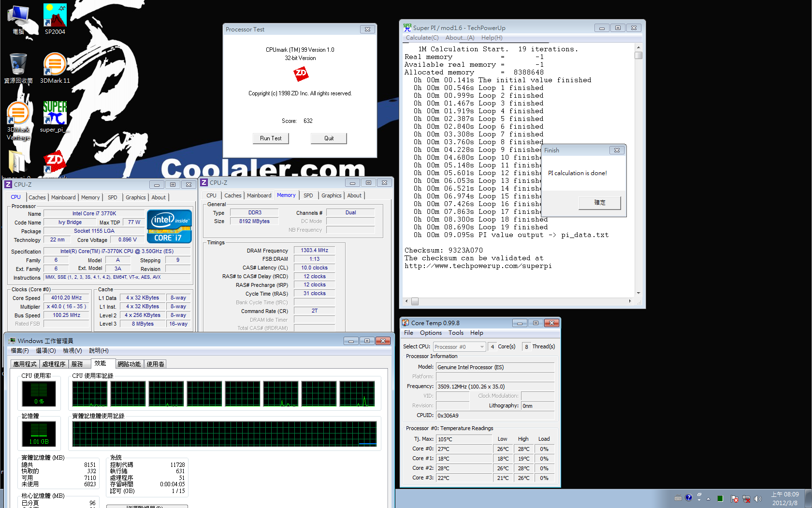Image resolution: width=812 pixels, height=508 pixels.
Task: Click Super PI vertical scrollbar up arrow
Action: 638,47
